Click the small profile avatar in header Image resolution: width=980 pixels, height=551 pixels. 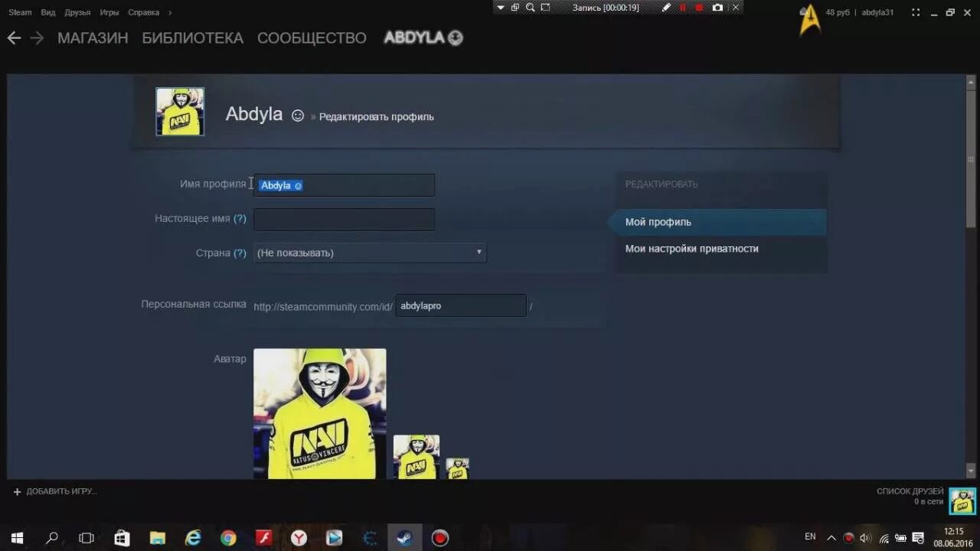pyautogui.click(x=180, y=111)
